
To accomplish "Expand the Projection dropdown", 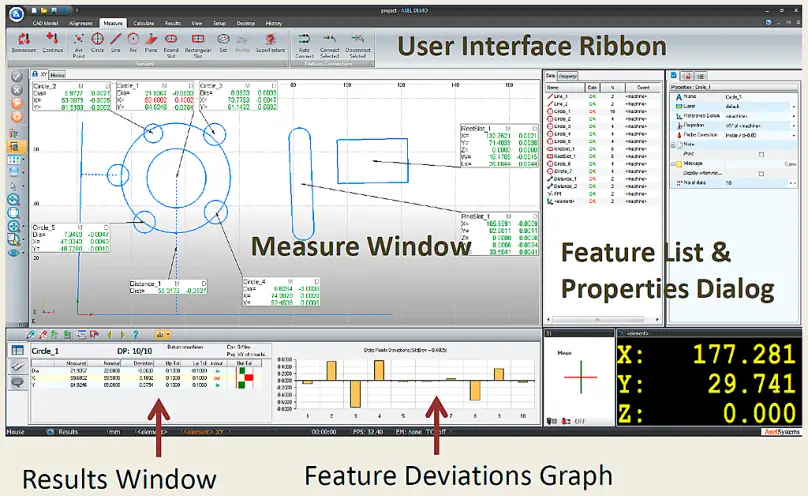I will (794, 125).
